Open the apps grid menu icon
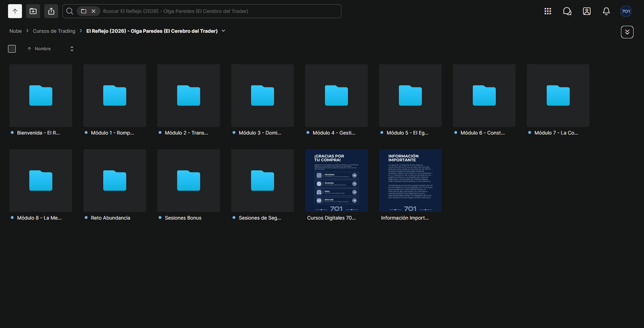 pos(547,11)
